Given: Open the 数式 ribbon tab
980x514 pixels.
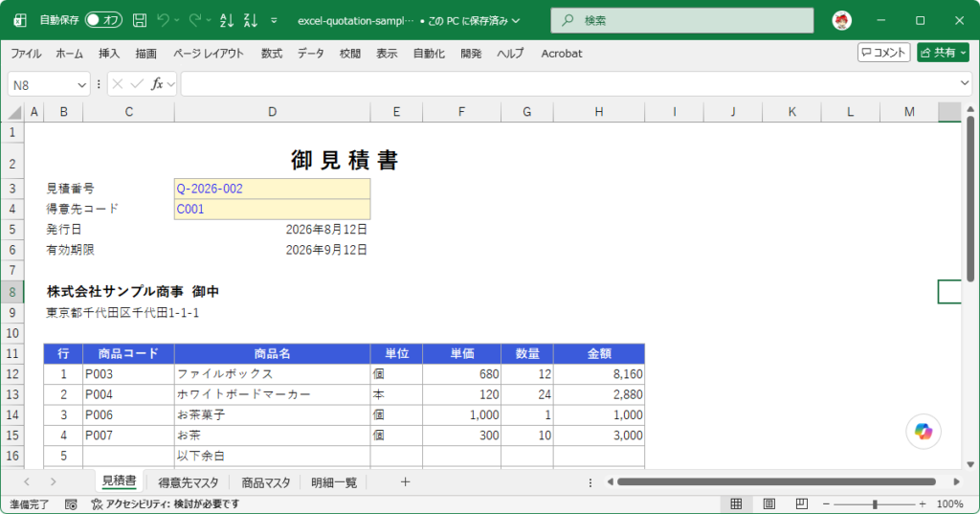Looking at the screenshot, I should click(271, 54).
